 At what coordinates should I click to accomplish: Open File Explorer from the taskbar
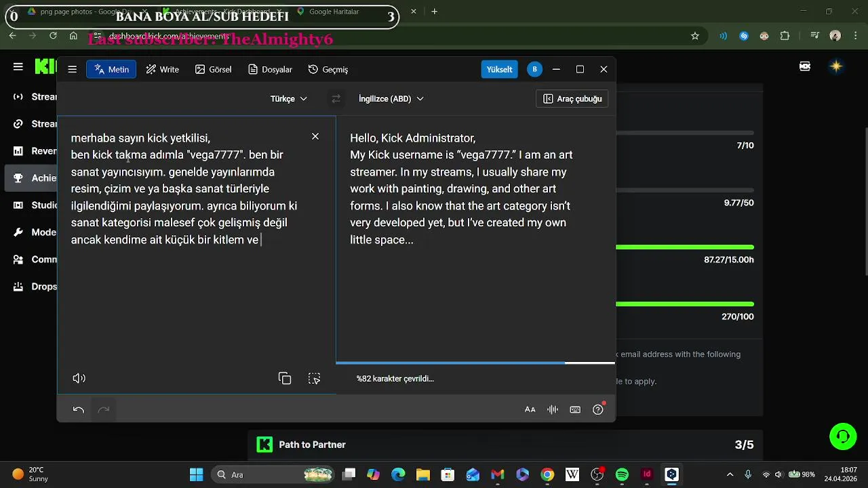tap(423, 474)
